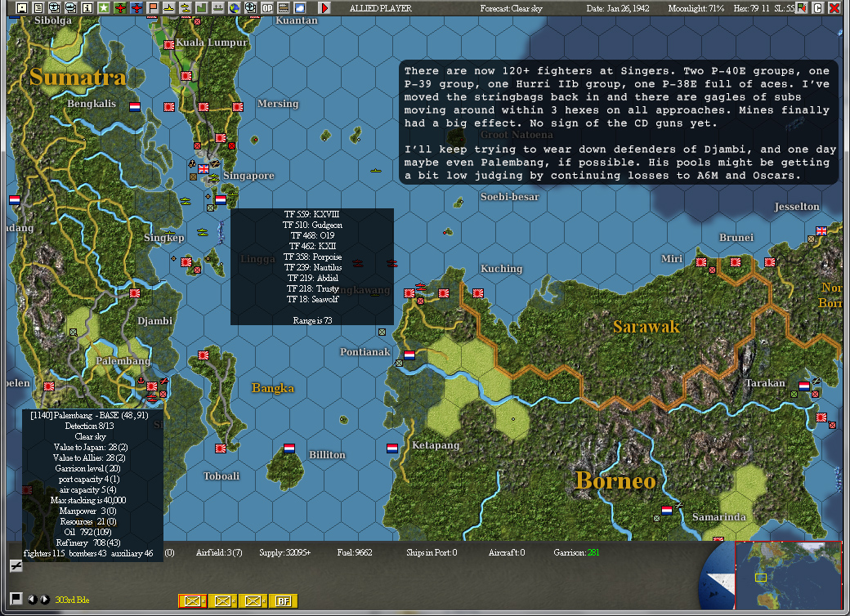This screenshot has width=850, height=616.
Task: Click the Jesselton city label
Action: pyautogui.click(x=796, y=207)
